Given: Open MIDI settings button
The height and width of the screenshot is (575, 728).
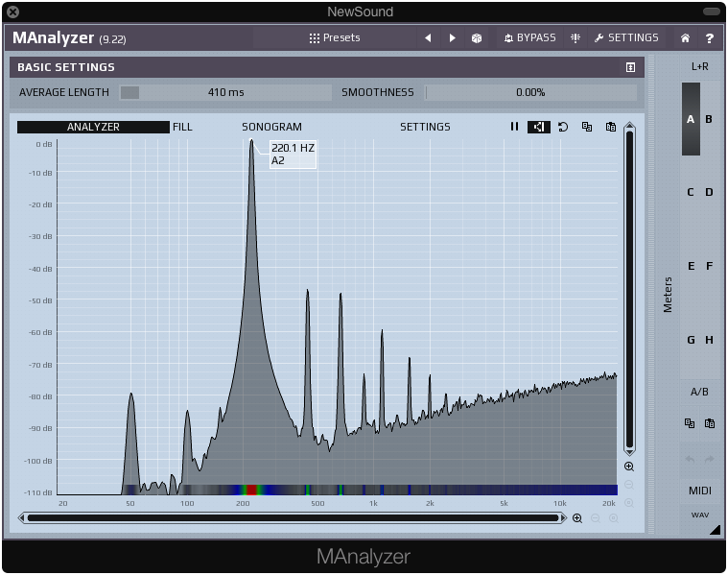Looking at the screenshot, I should pyautogui.click(x=699, y=491).
